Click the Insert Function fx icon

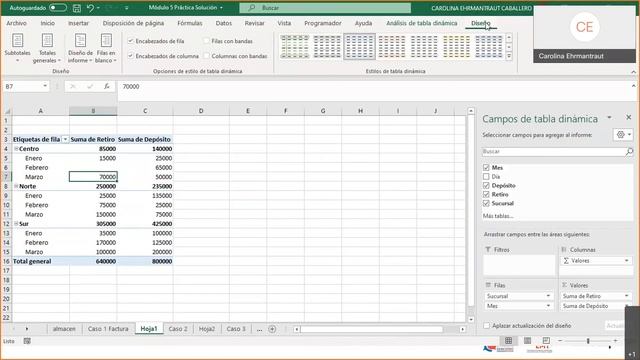[x=107, y=86]
